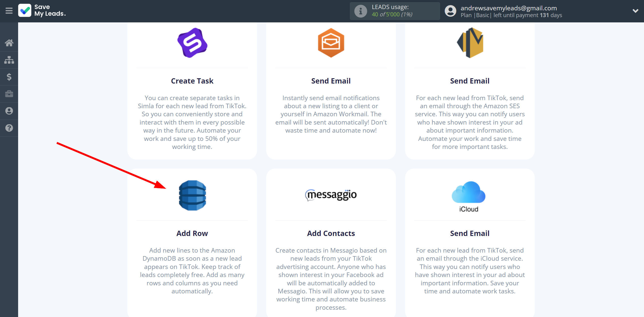The height and width of the screenshot is (317, 644).
Task: Select Amazon SES logo icon
Action: tap(470, 43)
